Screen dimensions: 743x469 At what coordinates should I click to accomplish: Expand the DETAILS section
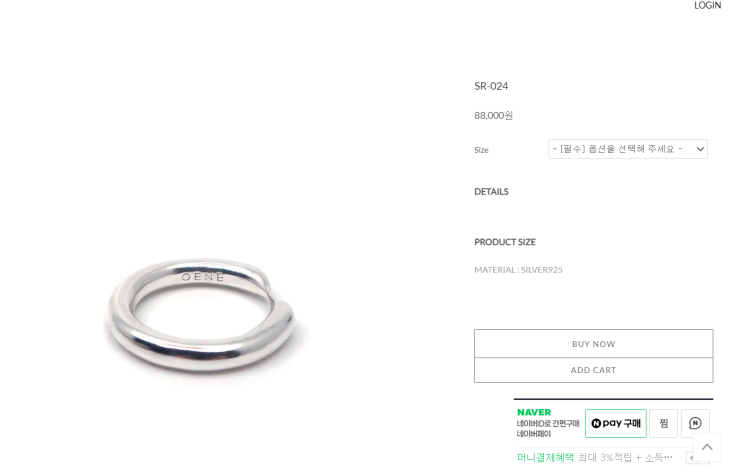(491, 191)
